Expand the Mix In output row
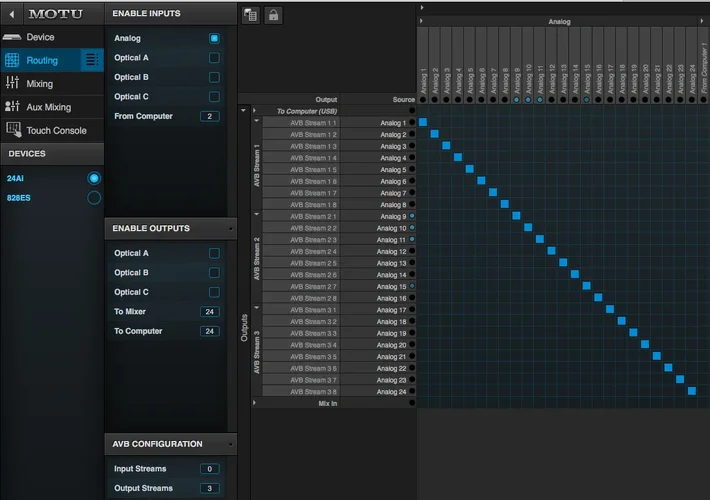 pos(256,403)
